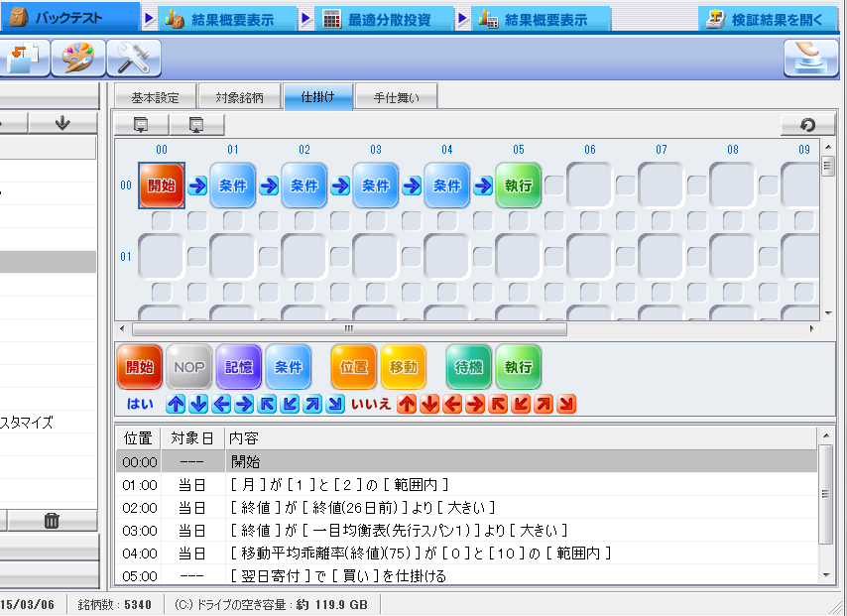Image resolution: width=847 pixels, height=616 pixels.
Task: Click the trash can icon in left panel
Action: (52, 521)
